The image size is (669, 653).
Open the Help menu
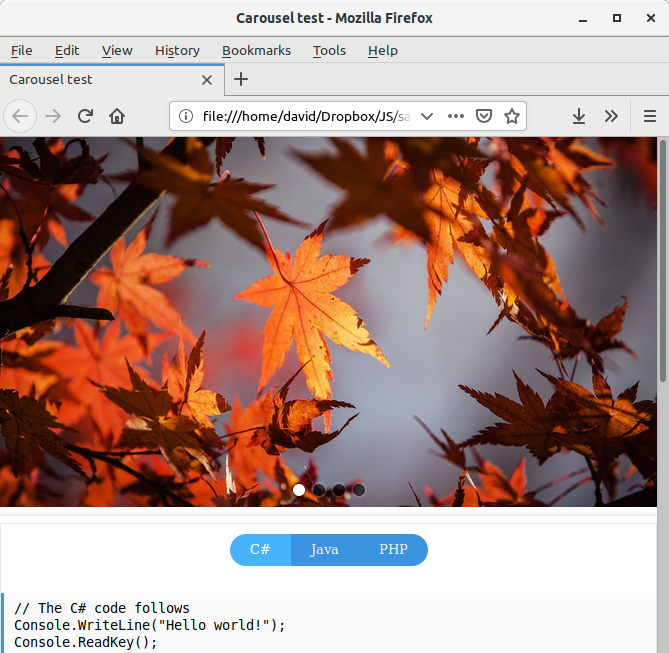[x=383, y=50]
